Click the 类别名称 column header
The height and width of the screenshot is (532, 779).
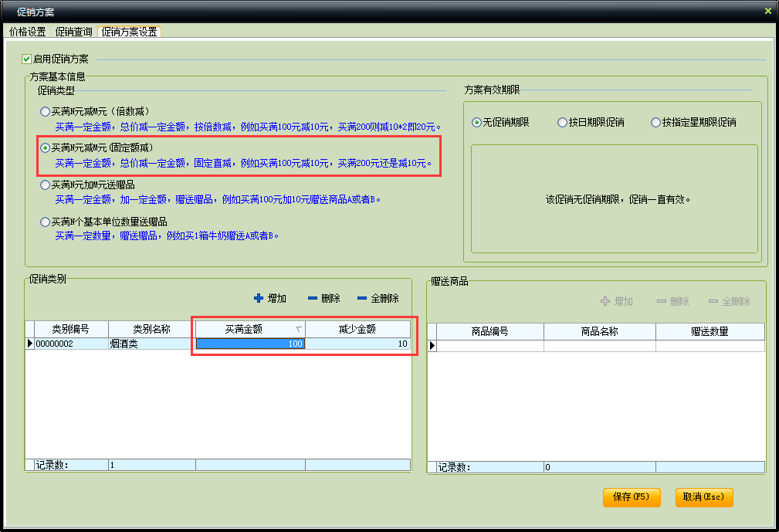(x=151, y=329)
